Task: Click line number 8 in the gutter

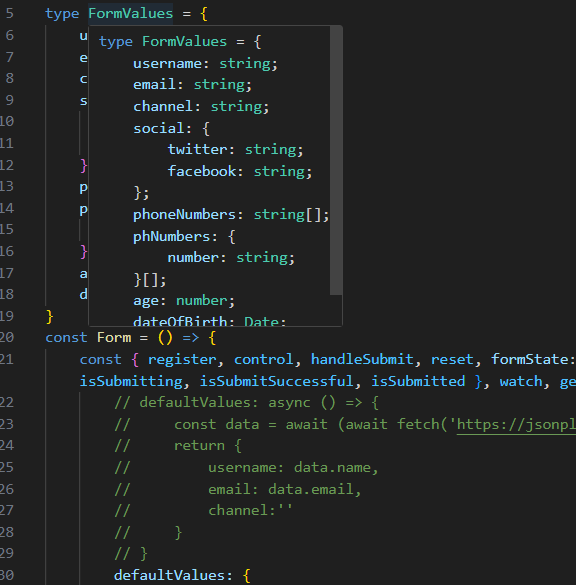Action: pos(9,78)
